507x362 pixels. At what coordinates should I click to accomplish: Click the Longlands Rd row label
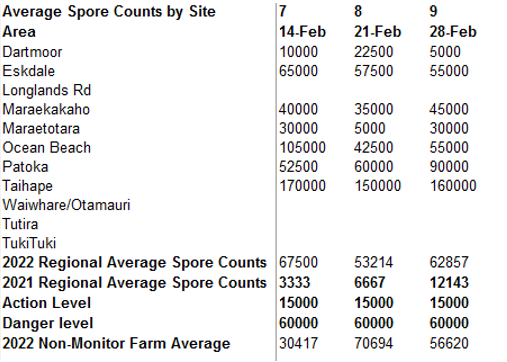[47, 90]
